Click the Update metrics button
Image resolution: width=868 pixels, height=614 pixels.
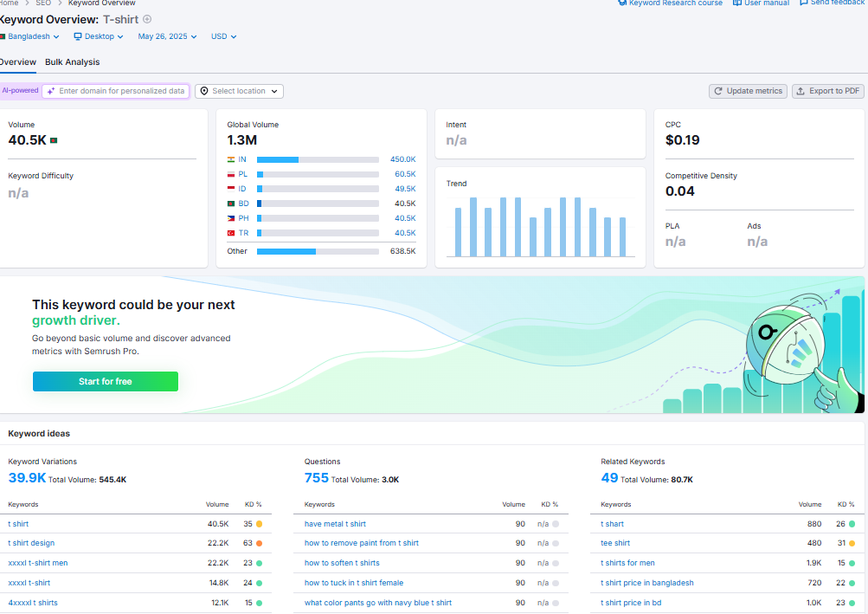point(749,91)
